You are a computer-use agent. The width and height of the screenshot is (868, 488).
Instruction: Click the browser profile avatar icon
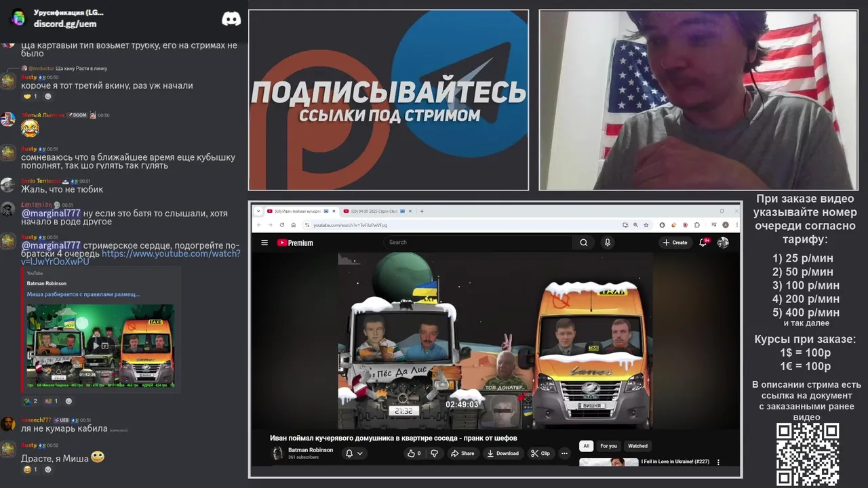point(725,225)
